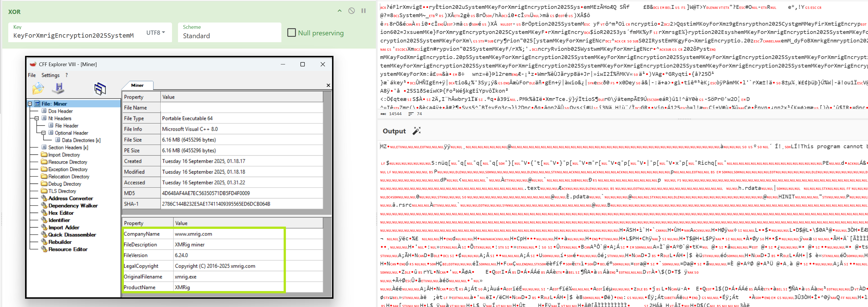Open the Quick Disassembler tool
The width and height of the screenshot is (868, 307).
[x=72, y=235]
